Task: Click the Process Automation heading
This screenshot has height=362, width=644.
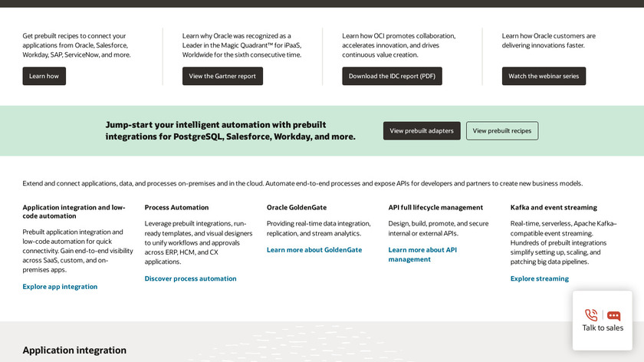Action: pyautogui.click(x=176, y=207)
